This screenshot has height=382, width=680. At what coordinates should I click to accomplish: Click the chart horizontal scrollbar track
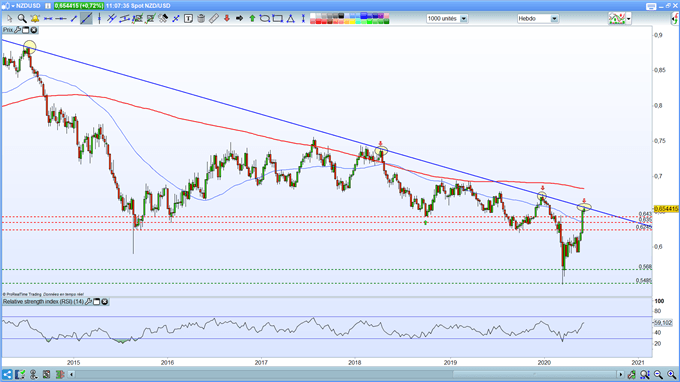pyautogui.click(x=346, y=374)
